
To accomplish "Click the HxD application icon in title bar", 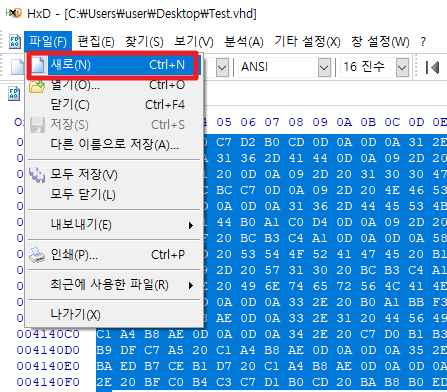I will click(14, 13).
